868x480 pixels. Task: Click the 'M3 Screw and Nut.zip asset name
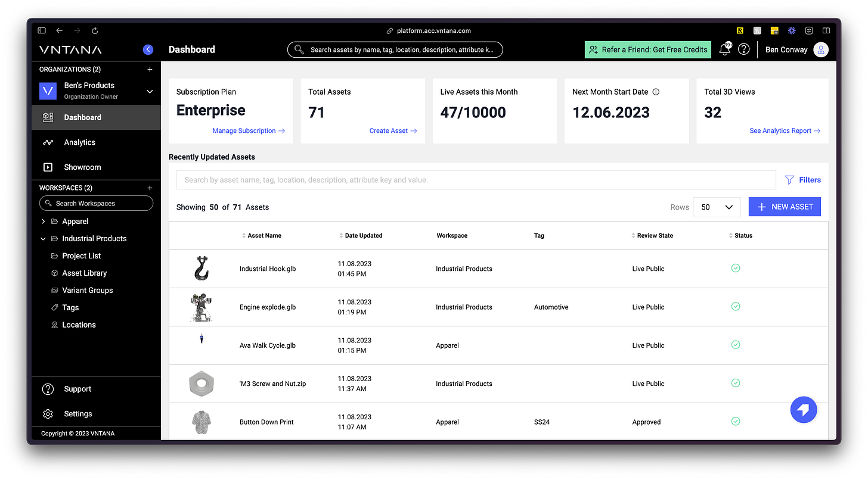click(x=272, y=384)
